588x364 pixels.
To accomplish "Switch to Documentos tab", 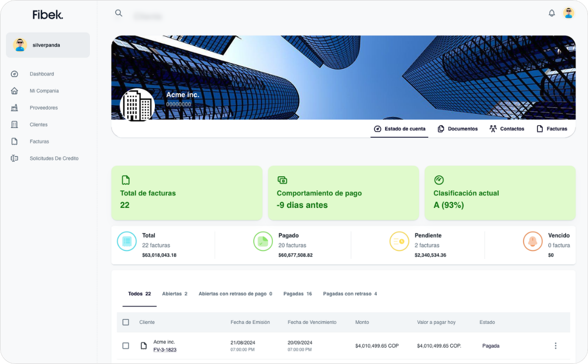I will click(x=458, y=129).
